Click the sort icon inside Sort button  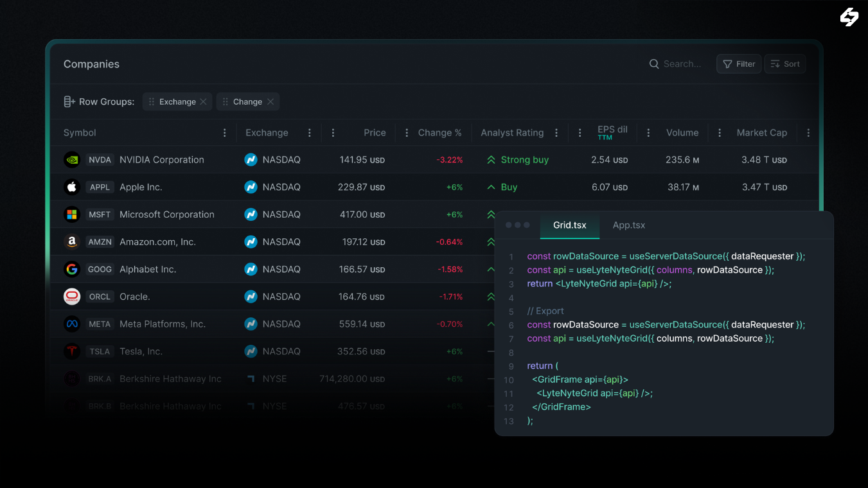(775, 64)
